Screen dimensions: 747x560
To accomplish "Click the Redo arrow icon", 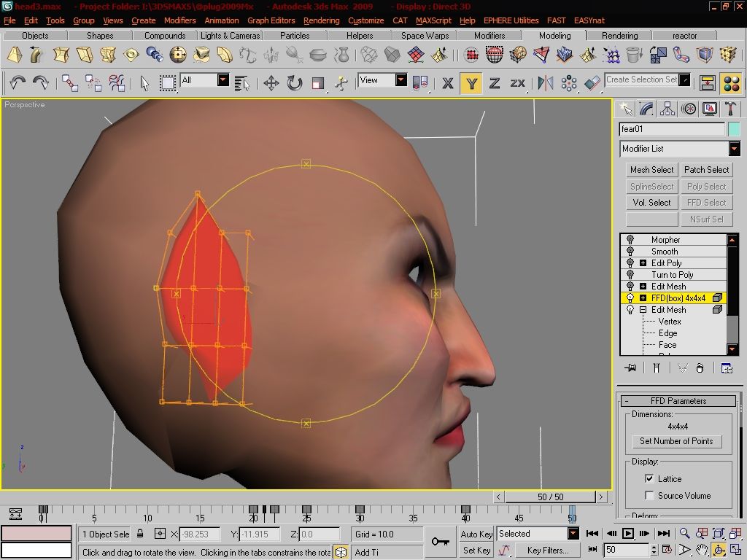I will [41, 83].
